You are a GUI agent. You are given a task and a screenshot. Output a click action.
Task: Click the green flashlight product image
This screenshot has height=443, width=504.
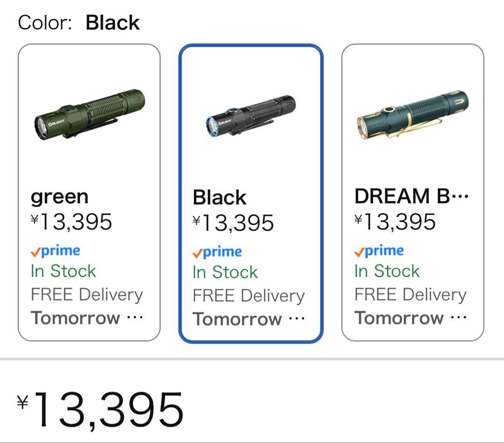coord(89,114)
